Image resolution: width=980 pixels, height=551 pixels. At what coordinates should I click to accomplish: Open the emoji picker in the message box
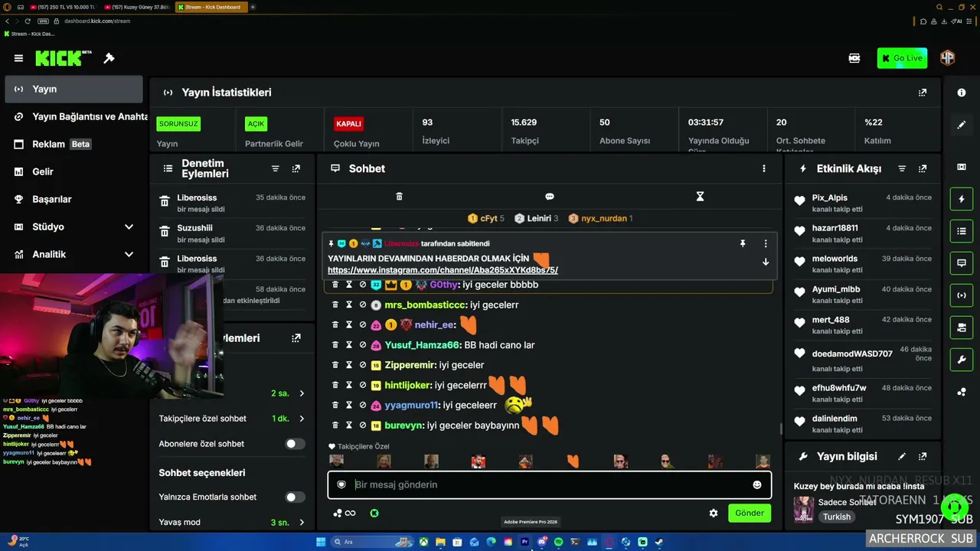(x=757, y=484)
